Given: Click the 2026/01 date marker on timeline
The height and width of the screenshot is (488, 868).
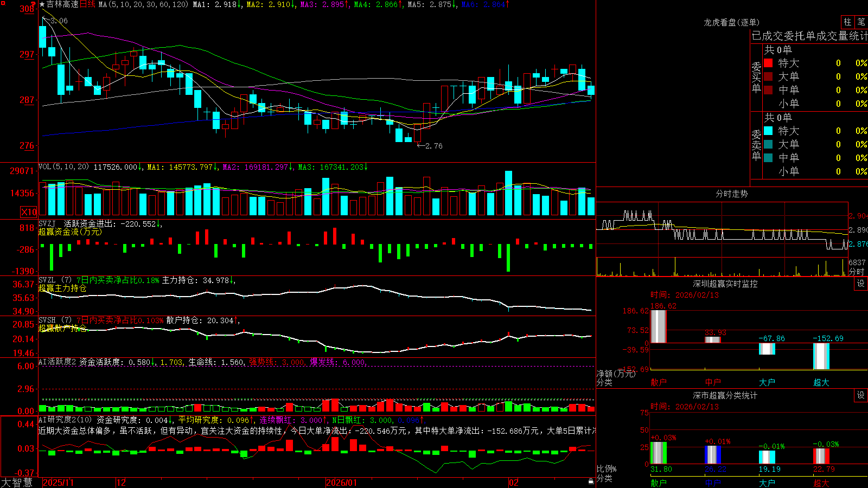Looking at the screenshot, I should point(342,483).
